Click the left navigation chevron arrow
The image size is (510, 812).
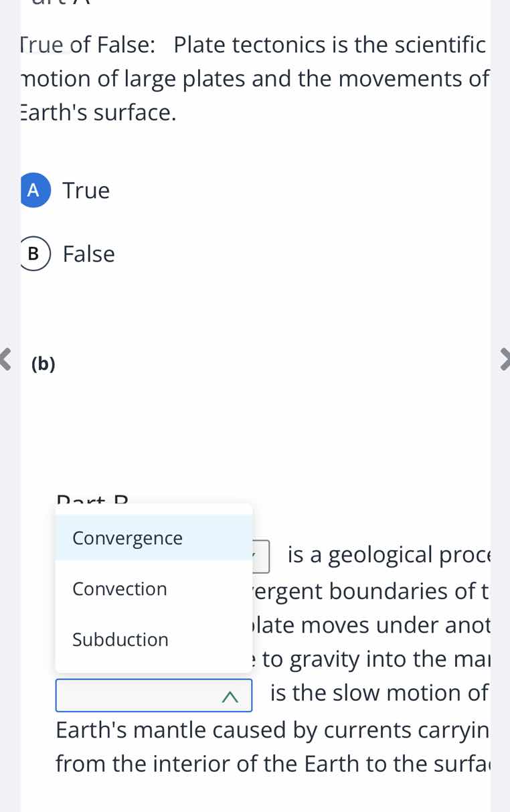click(5, 360)
